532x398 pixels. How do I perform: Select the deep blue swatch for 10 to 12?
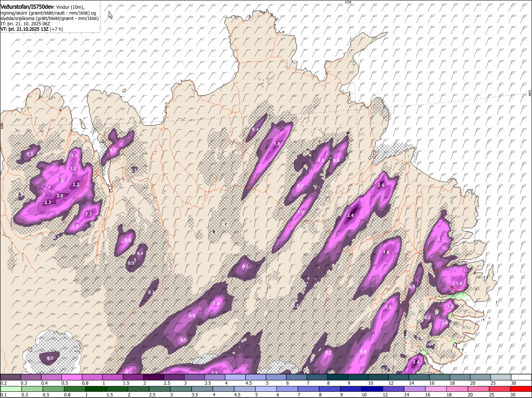[372, 389]
